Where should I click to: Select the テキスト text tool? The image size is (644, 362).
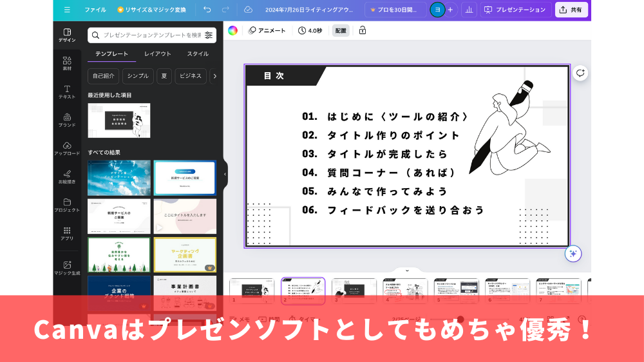67,91
